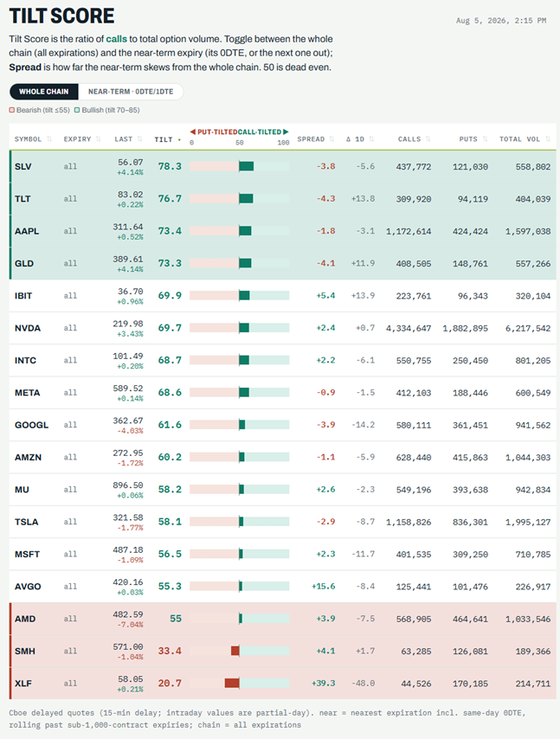This screenshot has height=739, width=560.
Task: Select MU last price 896.50
Action: [x=128, y=485]
